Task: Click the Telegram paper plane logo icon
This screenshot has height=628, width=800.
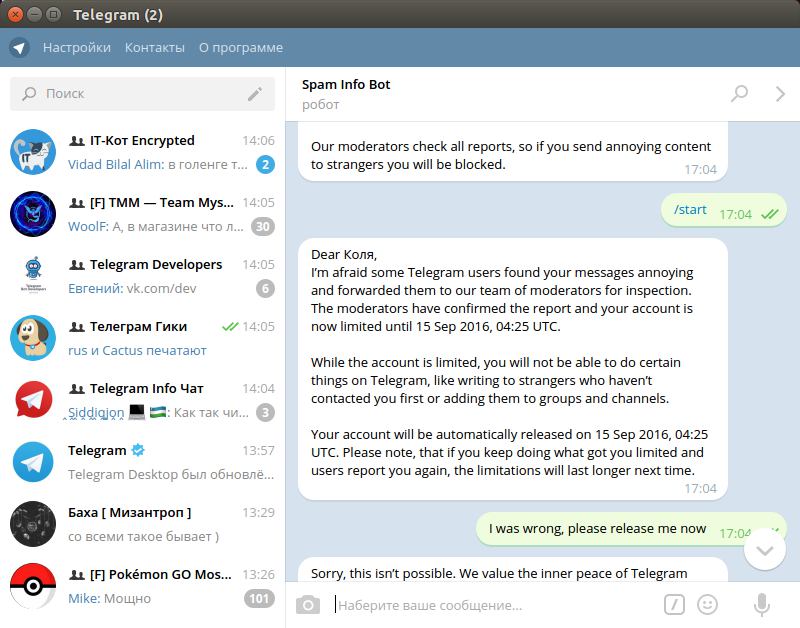Action: tap(19, 47)
